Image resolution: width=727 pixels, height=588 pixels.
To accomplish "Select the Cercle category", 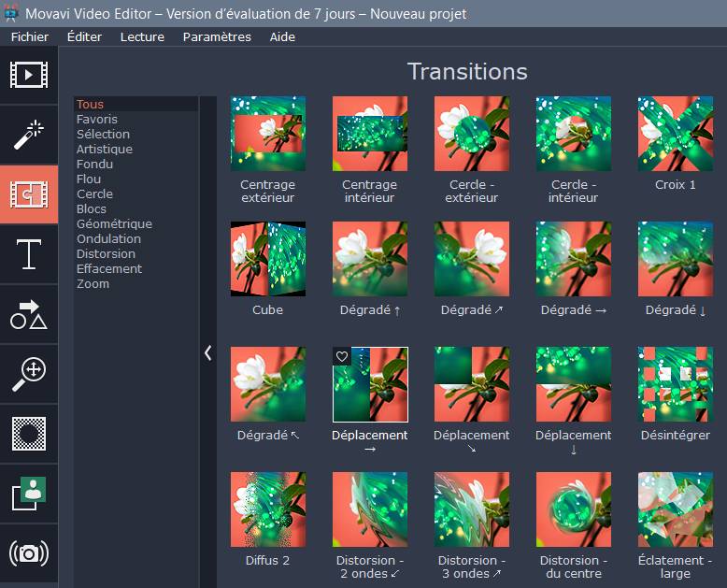I will [135, 194].
